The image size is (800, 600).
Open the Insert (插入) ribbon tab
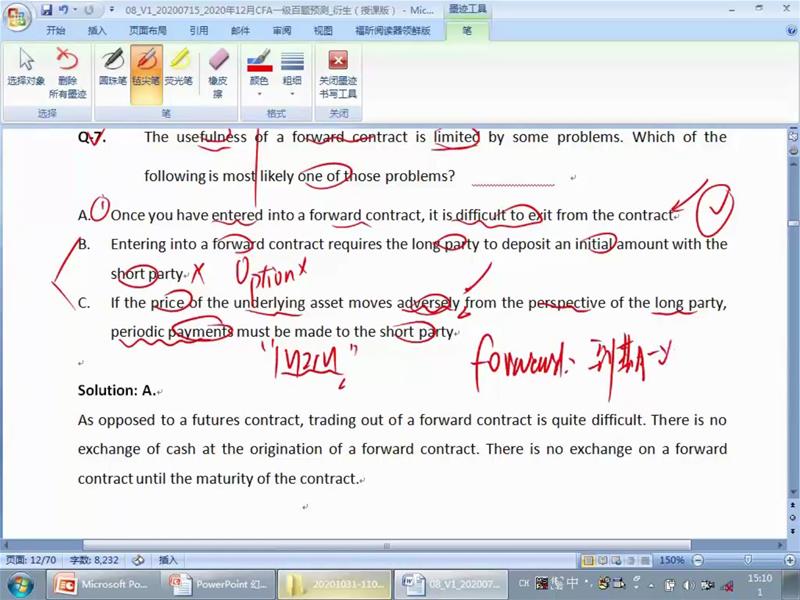97,31
